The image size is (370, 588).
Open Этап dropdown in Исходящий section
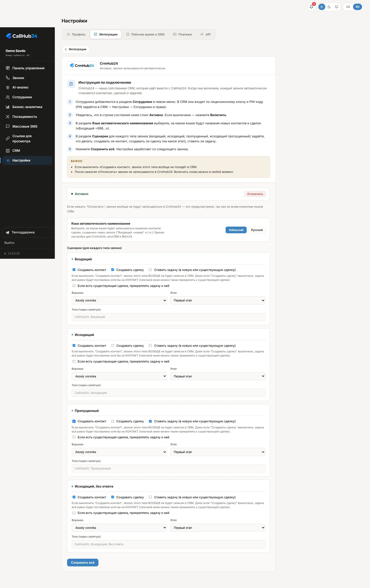[218, 376]
